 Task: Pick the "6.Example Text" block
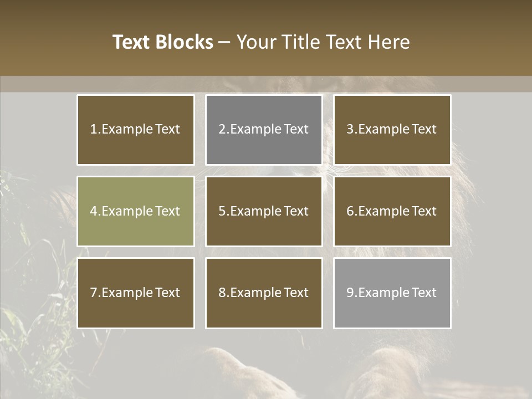(392, 211)
